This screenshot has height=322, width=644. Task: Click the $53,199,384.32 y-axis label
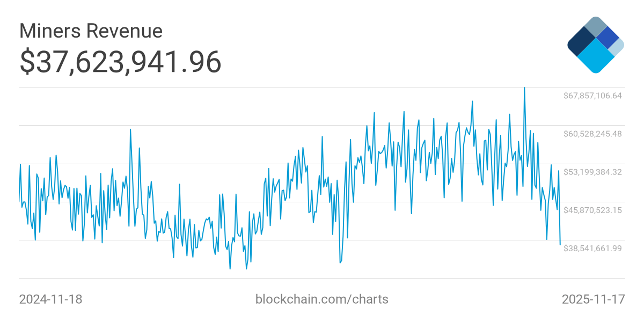pos(592,172)
